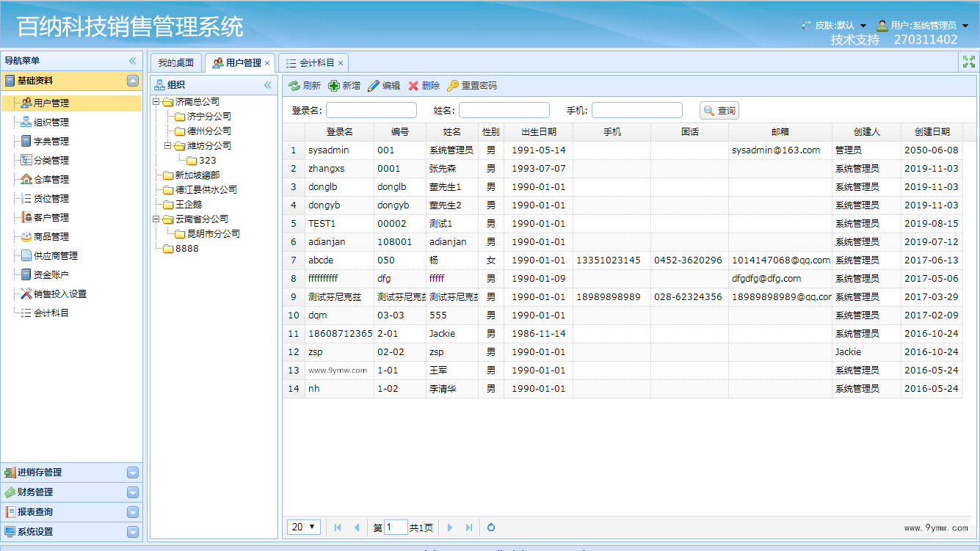This screenshot has height=551, width=980.
Task: Click the pager reload icon
Action: coord(491,528)
